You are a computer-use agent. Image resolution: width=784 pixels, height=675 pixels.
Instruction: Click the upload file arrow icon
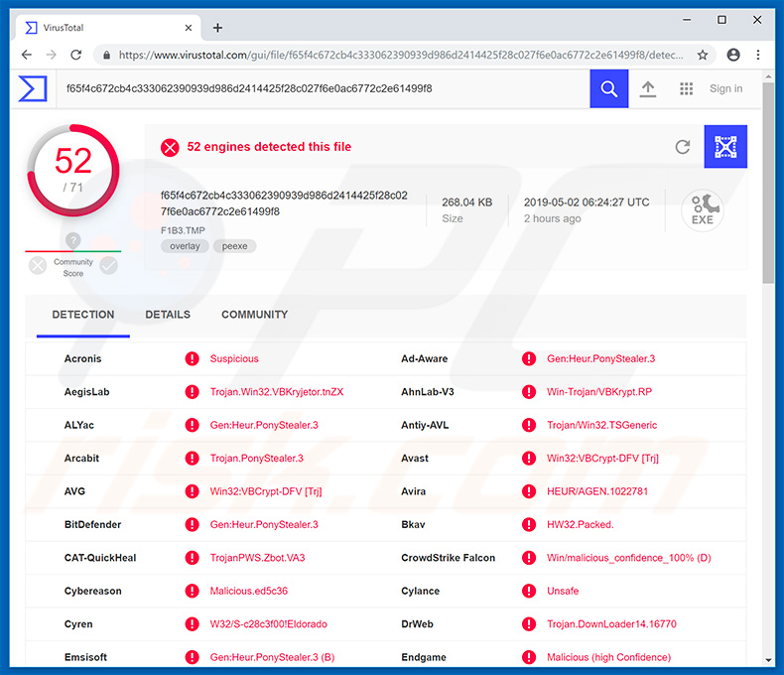pos(647,89)
